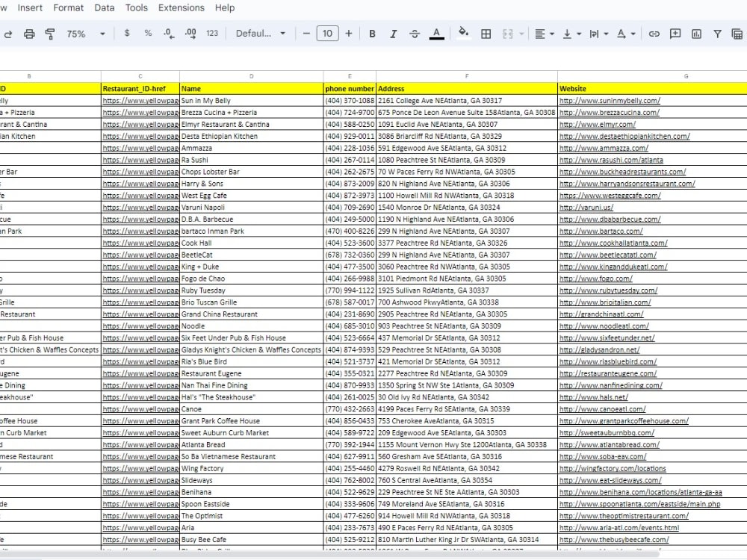Select the Benihana name cell
Viewport: 747px width, 560px height.
[252, 492]
